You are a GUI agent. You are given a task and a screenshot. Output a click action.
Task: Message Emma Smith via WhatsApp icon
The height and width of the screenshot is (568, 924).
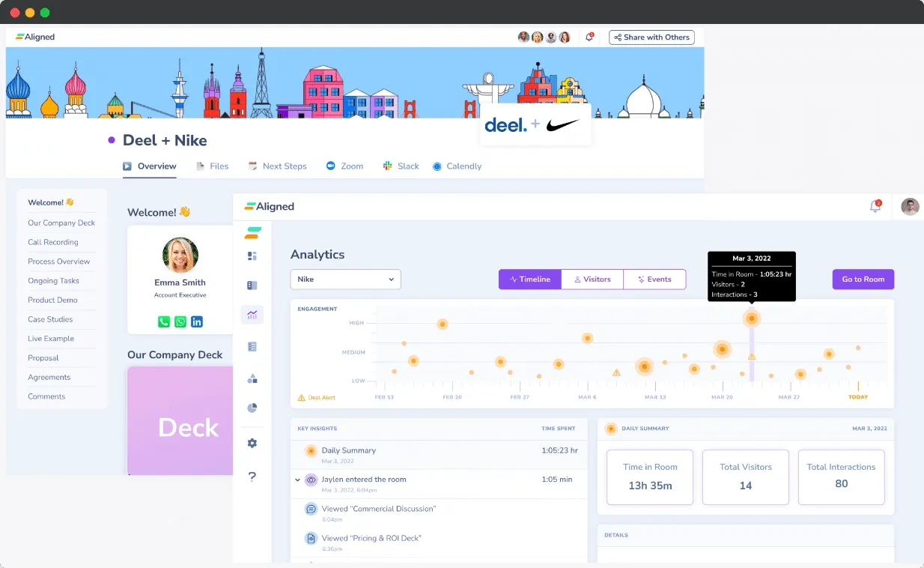pyautogui.click(x=180, y=321)
